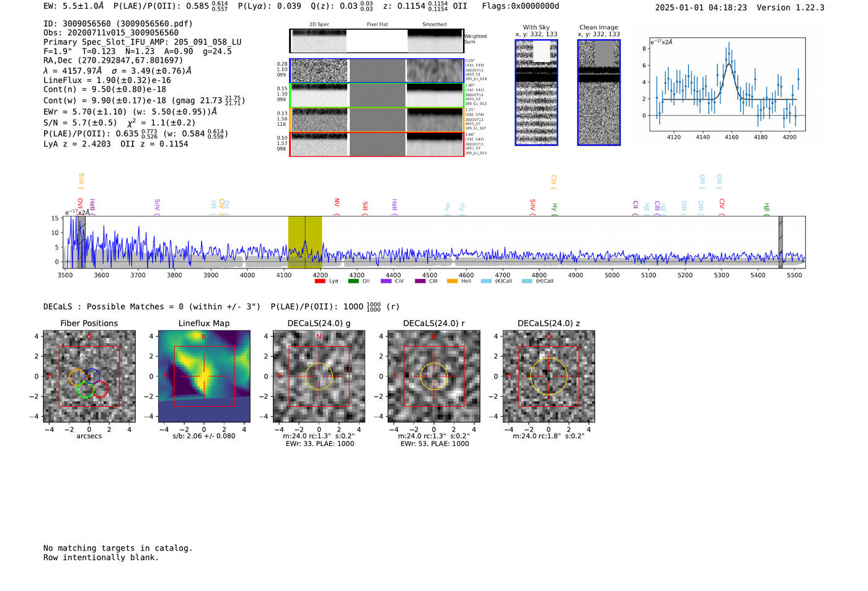This screenshot has height=591, width=868.
Task: Click the 'EWr: 33, PLAE: 1000' caption
Action: point(320,444)
